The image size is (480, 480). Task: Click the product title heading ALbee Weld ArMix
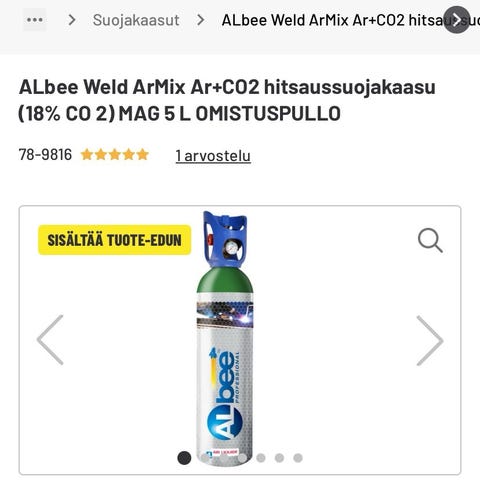[227, 100]
